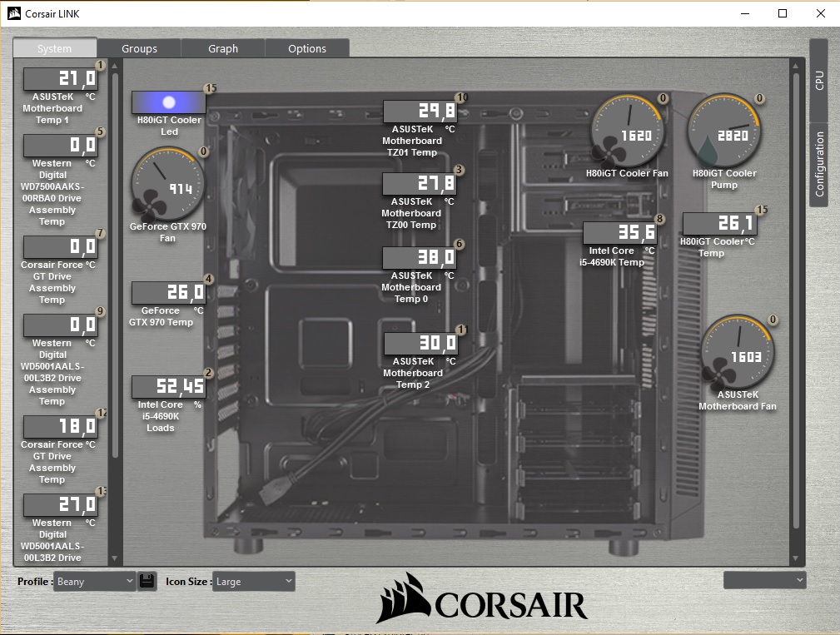Image resolution: width=840 pixels, height=635 pixels.
Task: Click the left sensor list scrollbar
Action: (116, 266)
